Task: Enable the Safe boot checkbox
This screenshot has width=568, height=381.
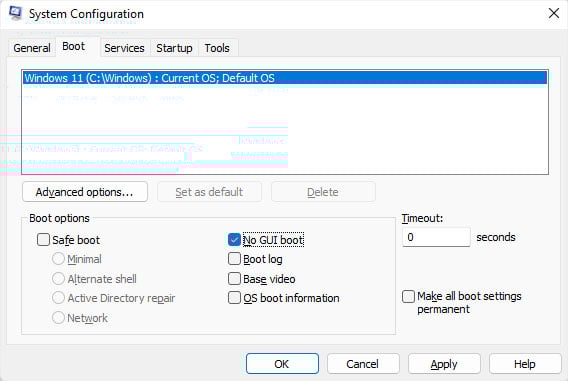Action: (x=43, y=240)
